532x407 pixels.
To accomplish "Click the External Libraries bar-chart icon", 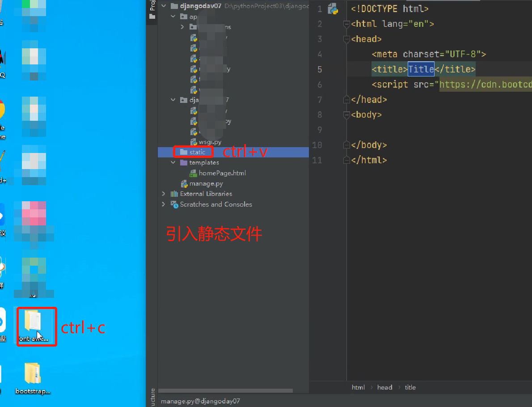I will pos(174,194).
